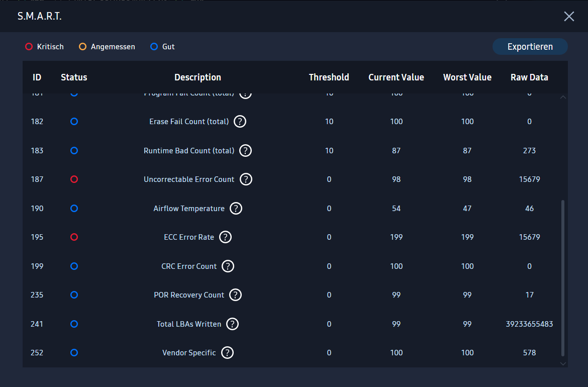588x387 pixels.
Task: Click current value 87 for Runtime Bad Count
Action: coord(397,151)
